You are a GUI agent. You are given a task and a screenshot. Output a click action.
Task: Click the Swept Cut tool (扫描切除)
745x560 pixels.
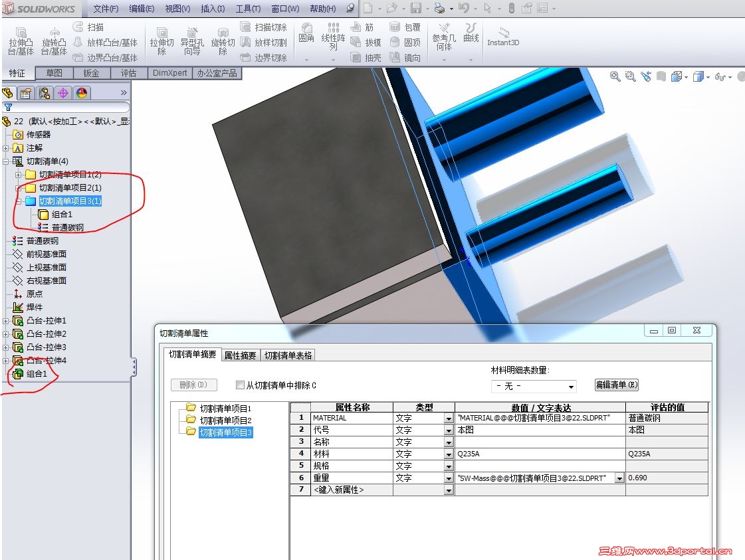tap(264, 27)
